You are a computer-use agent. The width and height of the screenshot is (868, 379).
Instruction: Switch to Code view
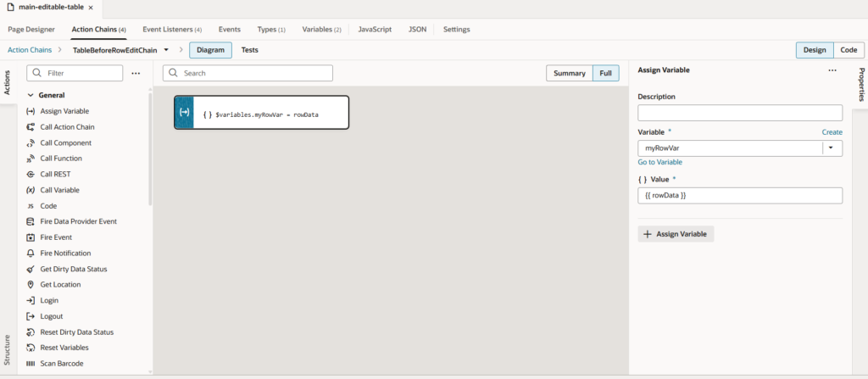[x=849, y=50]
